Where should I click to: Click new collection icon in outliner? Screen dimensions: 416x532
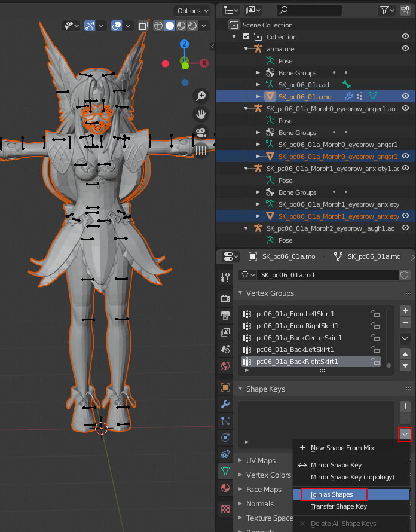[x=405, y=11]
